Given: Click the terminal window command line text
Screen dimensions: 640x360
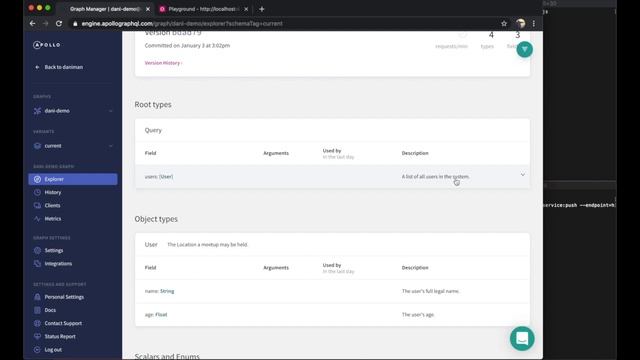Looking at the screenshot, I should [580, 205].
